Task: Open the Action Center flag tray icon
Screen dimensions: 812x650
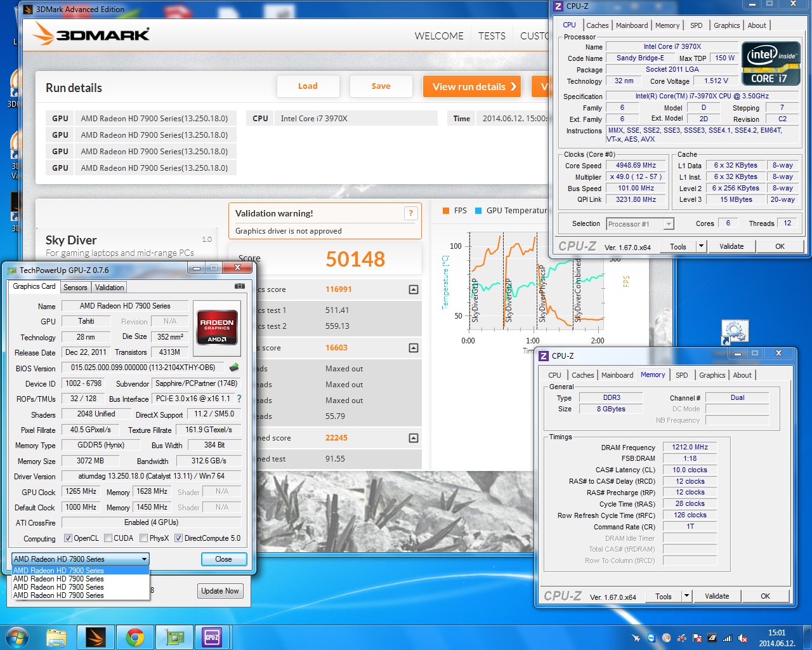Action: click(x=697, y=638)
